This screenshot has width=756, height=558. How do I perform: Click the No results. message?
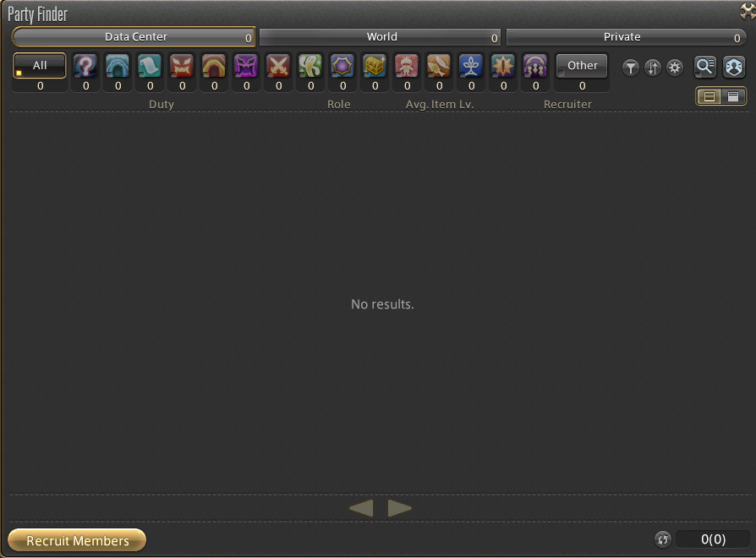(382, 304)
